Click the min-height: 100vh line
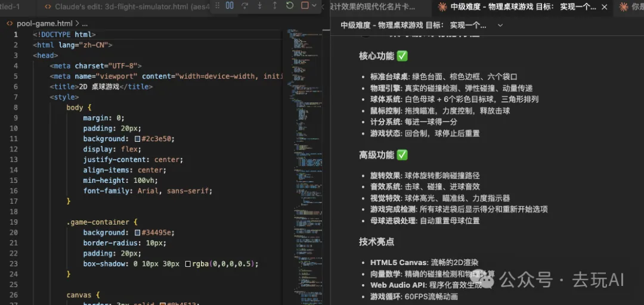Screen dimensions: 644x305 click(120, 180)
